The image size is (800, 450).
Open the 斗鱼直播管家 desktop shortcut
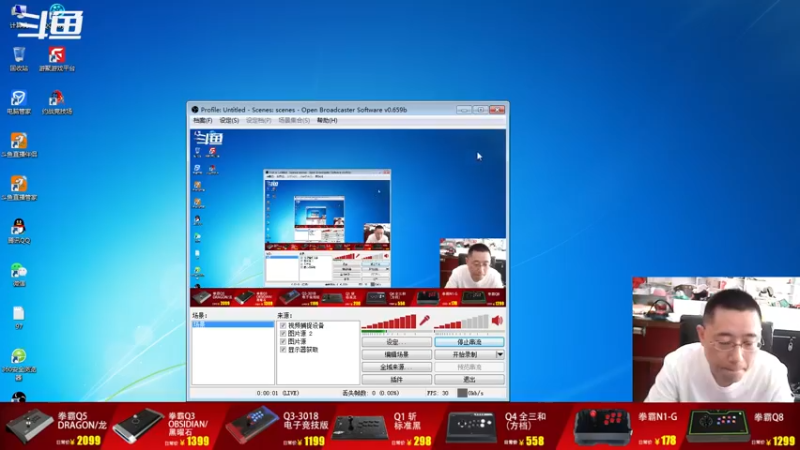(x=19, y=188)
